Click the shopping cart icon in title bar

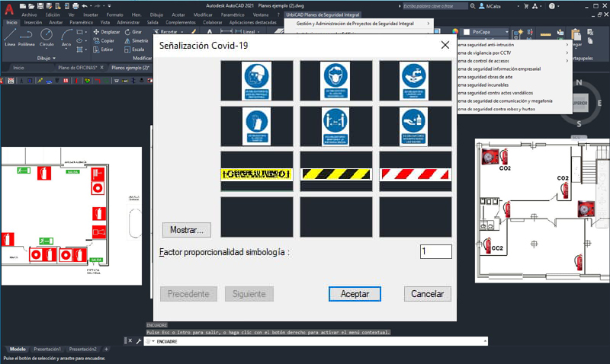click(526, 6)
